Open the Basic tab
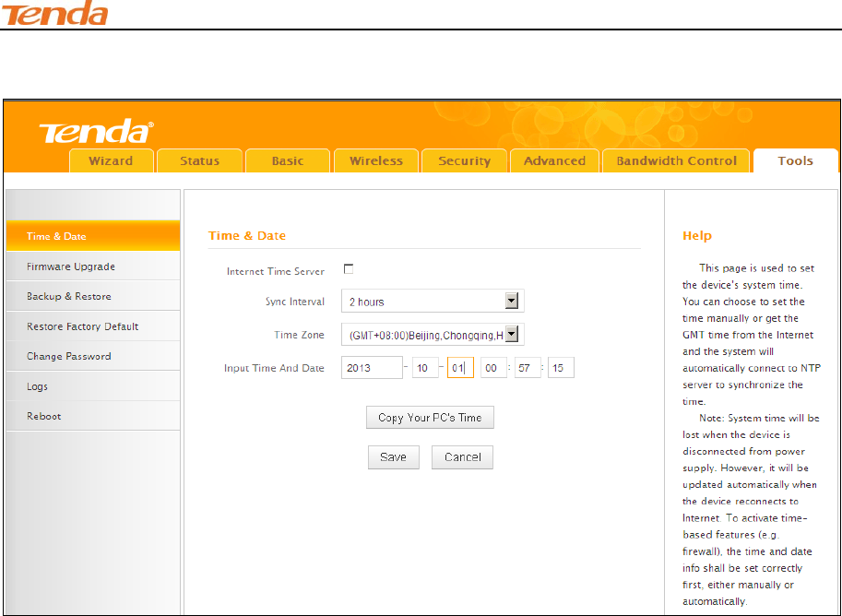 tap(288, 160)
